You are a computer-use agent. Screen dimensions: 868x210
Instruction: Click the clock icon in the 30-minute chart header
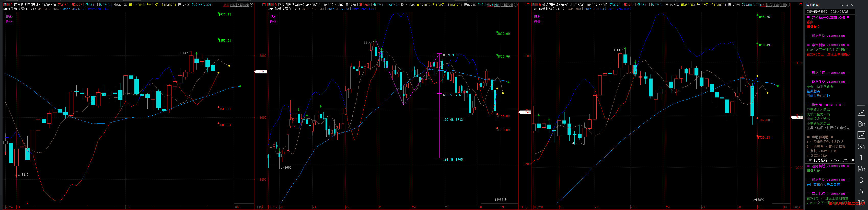(x=516, y=5)
